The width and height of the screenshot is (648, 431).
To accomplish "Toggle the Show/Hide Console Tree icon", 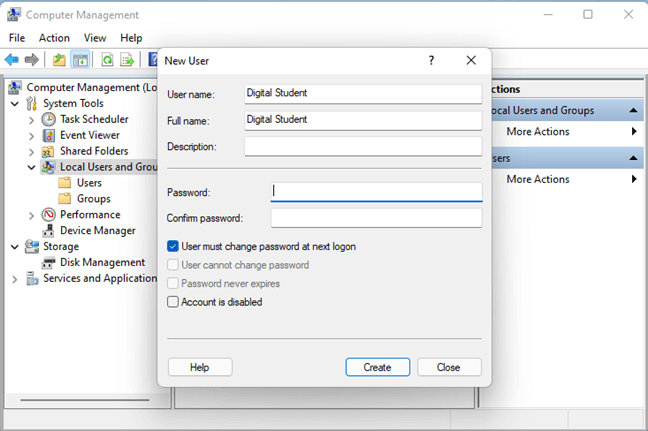I will 80,60.
